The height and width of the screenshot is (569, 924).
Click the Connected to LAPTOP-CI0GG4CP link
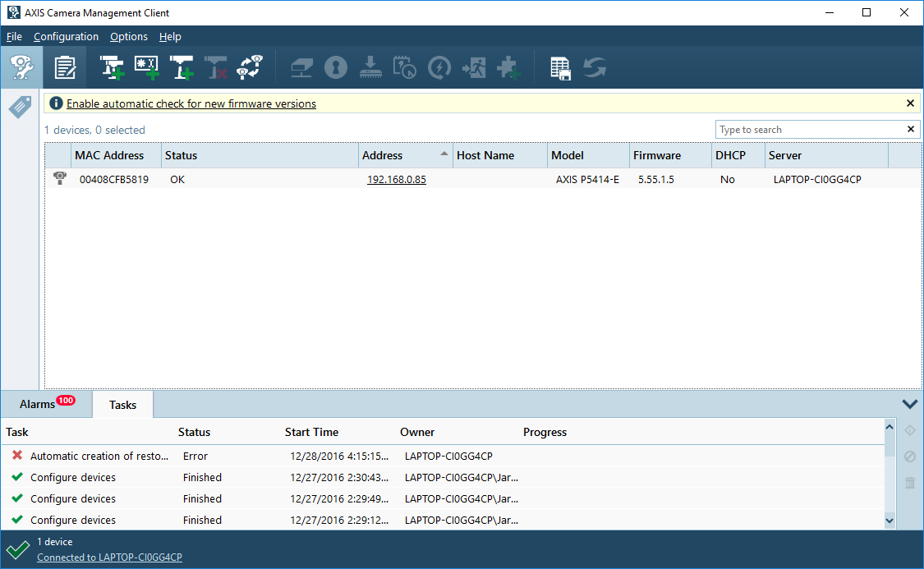[109, 558]
